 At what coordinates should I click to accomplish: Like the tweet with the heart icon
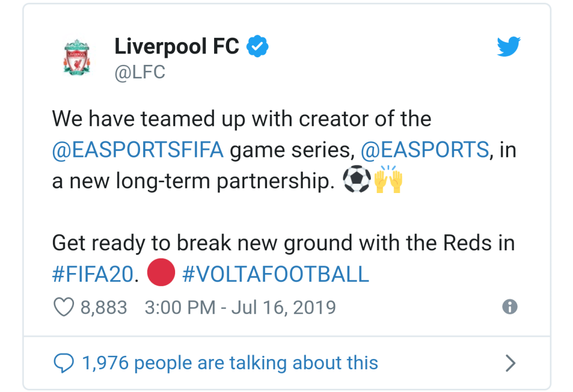tap(63, 308)
